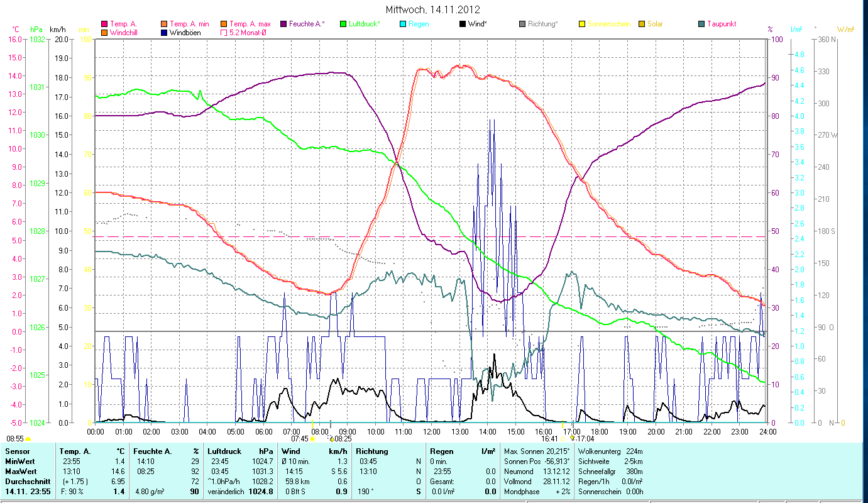Click the 12:00 label on the time axis
868x503 pixels.
pyautogui.click(x=432, y=431)
